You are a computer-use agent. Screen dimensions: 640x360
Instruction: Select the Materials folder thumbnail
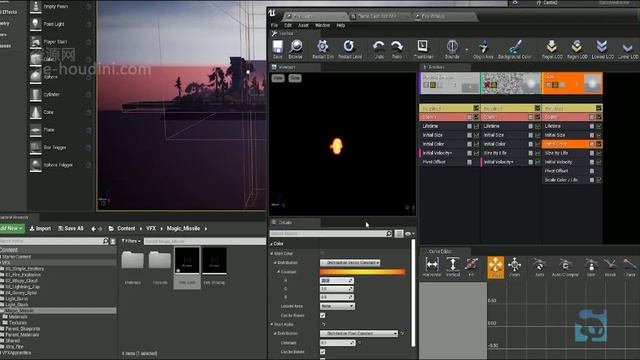(x=133, y=261)
